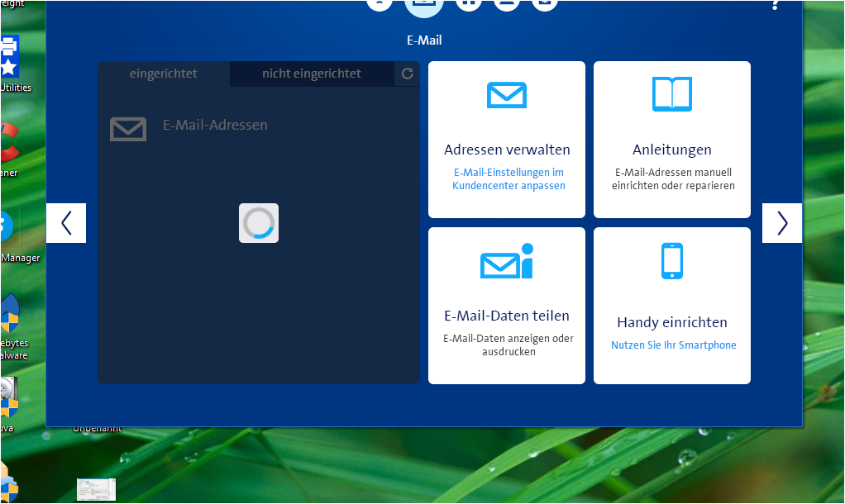Open link "E-Mail-Einstellungen im Kundencenter anpassen"
Screen dimensions: 845x504
[x=508, y=179]
